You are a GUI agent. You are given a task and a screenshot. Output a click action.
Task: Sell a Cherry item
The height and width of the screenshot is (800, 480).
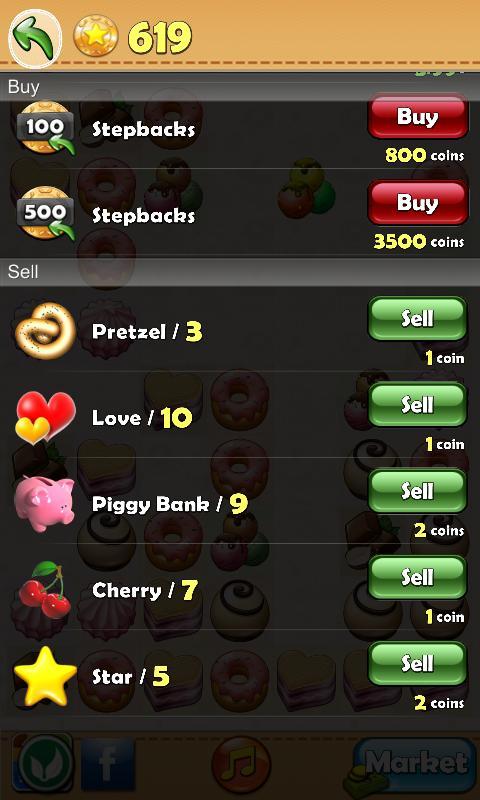coord(417,577)
